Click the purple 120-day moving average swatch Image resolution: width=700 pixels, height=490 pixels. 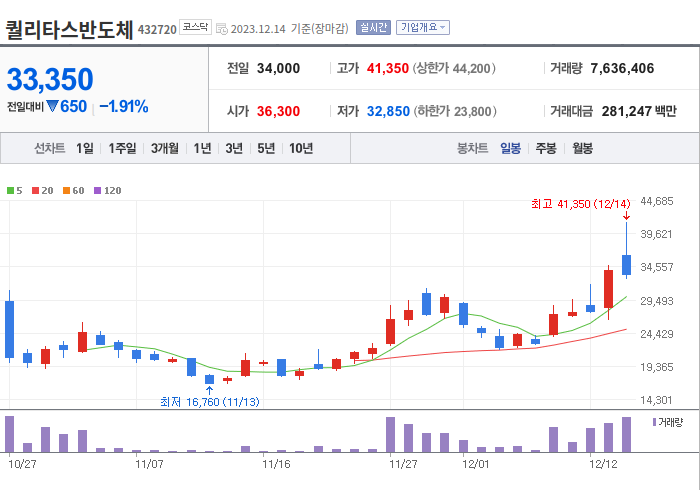coord(97,191)
